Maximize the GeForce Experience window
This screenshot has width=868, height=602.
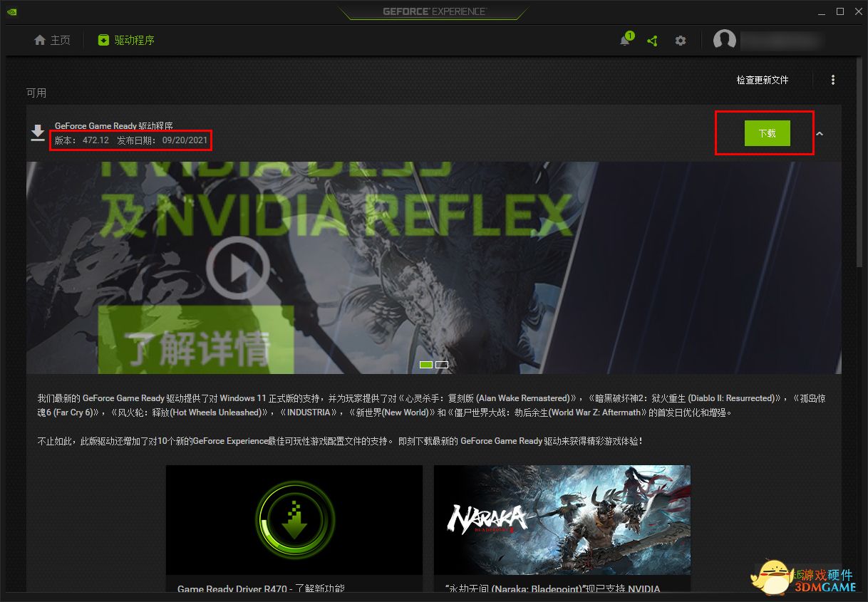840,11
